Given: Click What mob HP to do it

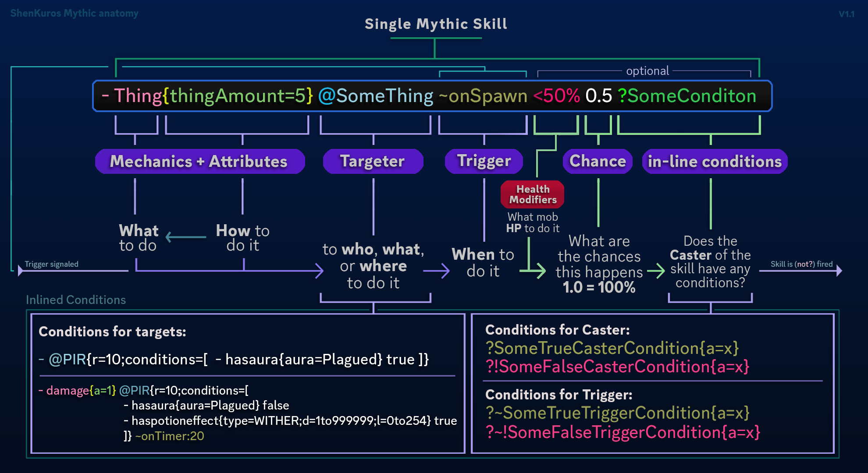Looking at the screenshot, I should click(x=533, y=222).
